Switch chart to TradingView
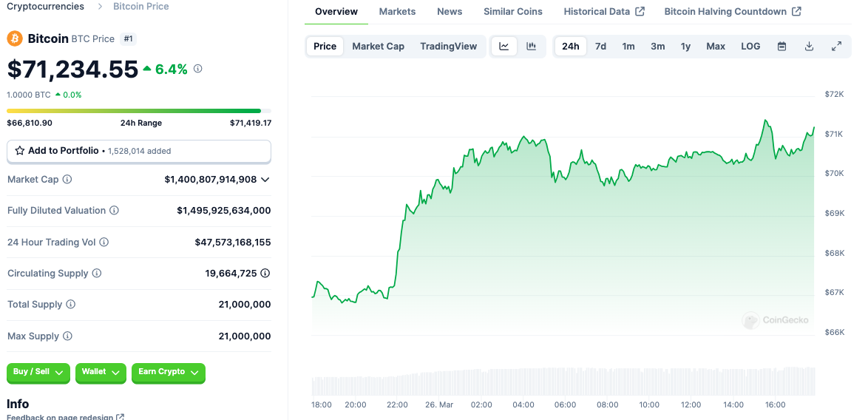Image resolution: width=868 pixels, height=420 pixels. coord(448,47)
